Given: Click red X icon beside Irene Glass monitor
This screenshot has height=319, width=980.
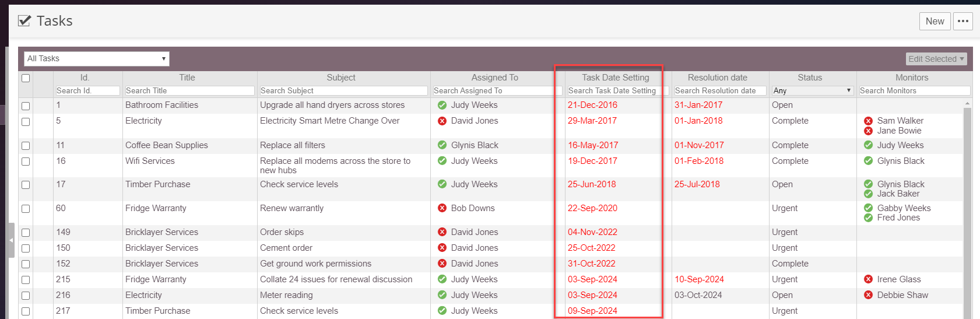Looking at the screenshot, I should [868, 279].
